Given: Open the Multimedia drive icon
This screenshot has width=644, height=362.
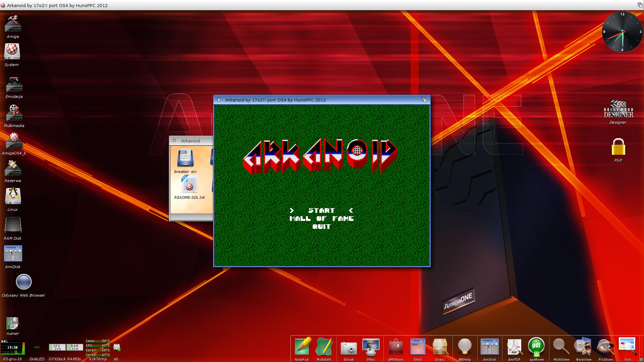Looking at the screenshot, I should [x=14, y=113].
